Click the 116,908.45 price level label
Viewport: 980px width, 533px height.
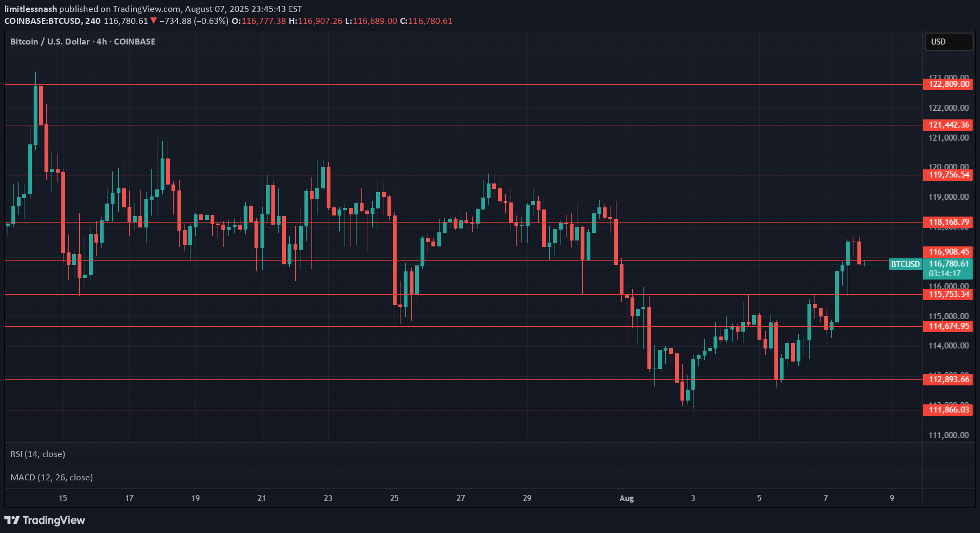click(x=948, y=252)
